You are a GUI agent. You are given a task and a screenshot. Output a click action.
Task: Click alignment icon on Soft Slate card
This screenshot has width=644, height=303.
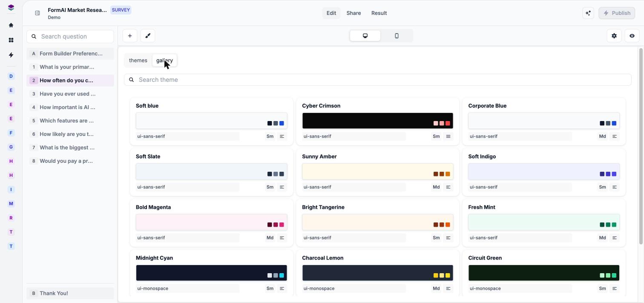[282, 187]
